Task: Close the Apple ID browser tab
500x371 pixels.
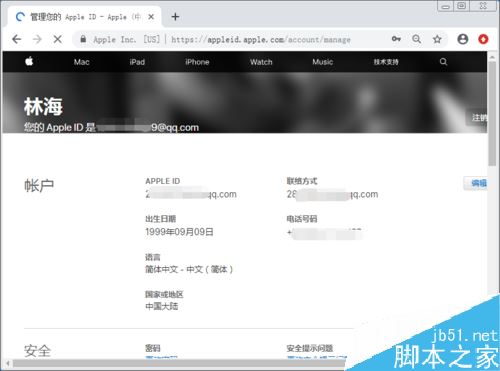Action: (x=151, y=17)
